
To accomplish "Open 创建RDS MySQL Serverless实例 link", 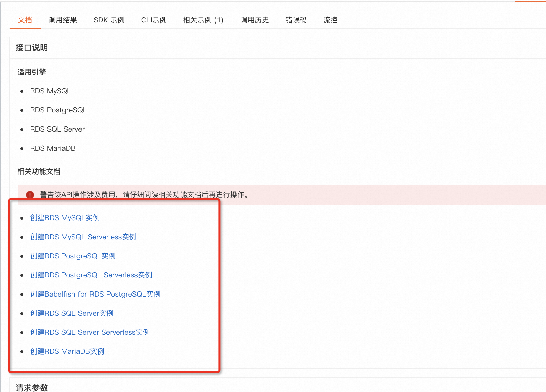I will pos(83,237).
